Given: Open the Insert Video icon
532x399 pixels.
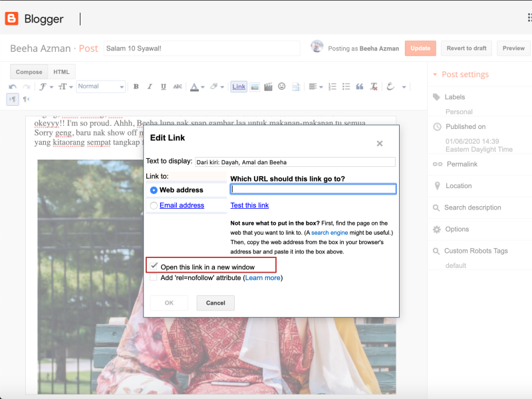Looking at the screenshot, I should coord(269,86).
